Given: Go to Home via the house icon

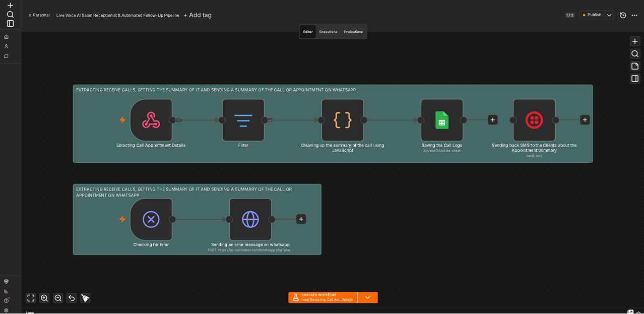Looking at the screenshot, I should click(6, 37).
